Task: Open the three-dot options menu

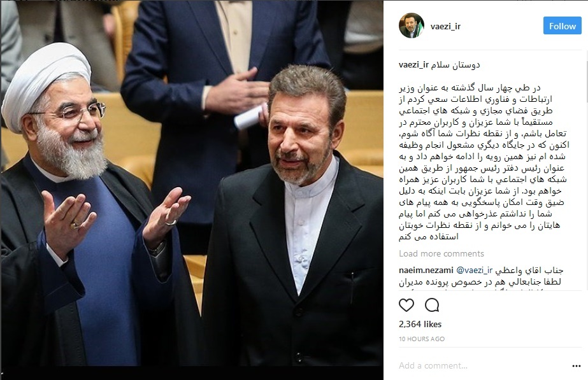Action: [x=577, y=366]
